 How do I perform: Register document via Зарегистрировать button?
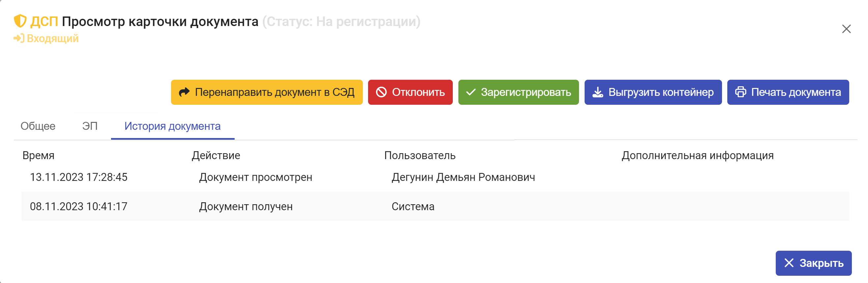pyautogui.click(x=518, y=92)
